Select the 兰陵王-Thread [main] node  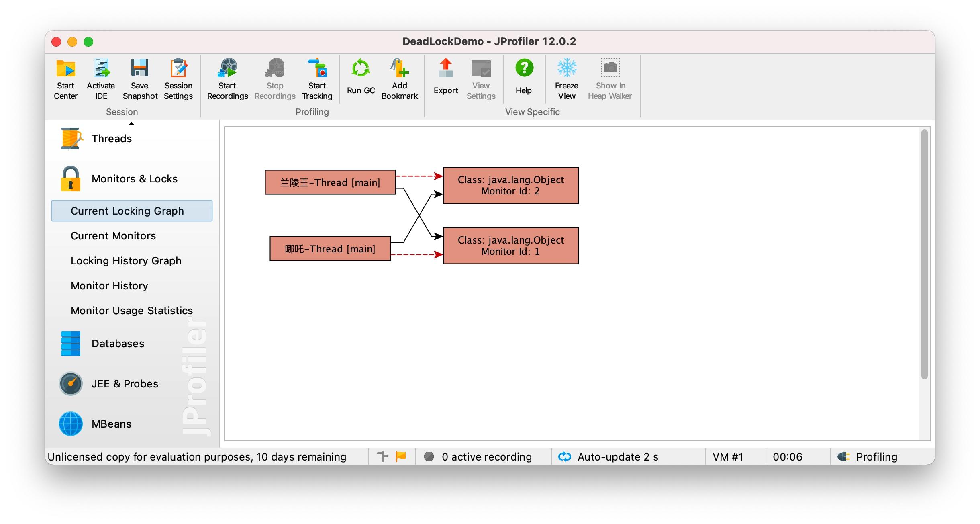point(330,182)
